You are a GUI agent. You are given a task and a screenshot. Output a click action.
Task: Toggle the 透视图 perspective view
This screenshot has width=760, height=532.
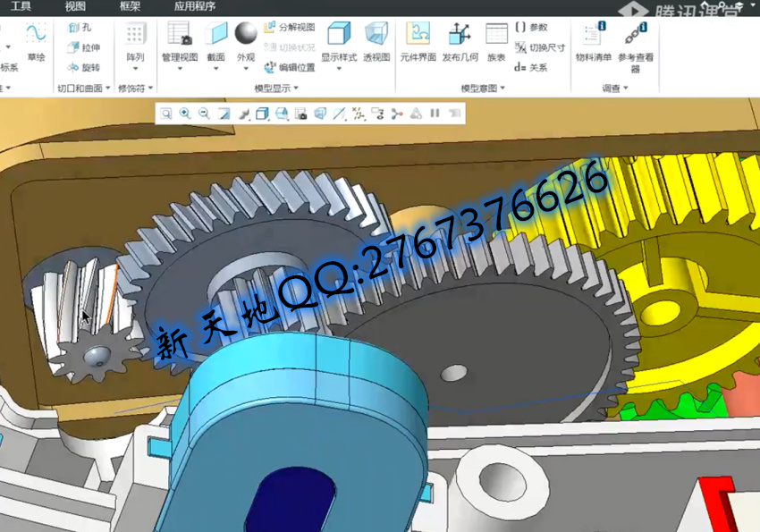(376, 37)
